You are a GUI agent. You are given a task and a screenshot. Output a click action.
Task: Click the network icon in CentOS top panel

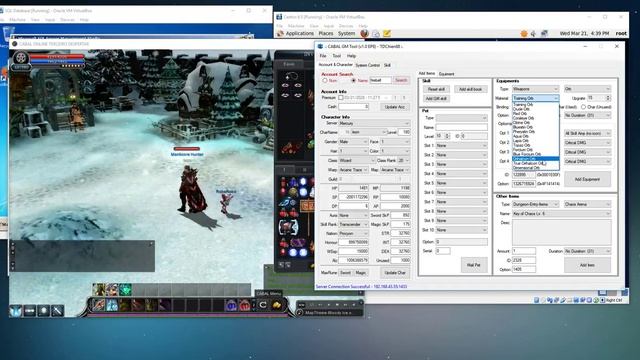[x=544, y=33]
